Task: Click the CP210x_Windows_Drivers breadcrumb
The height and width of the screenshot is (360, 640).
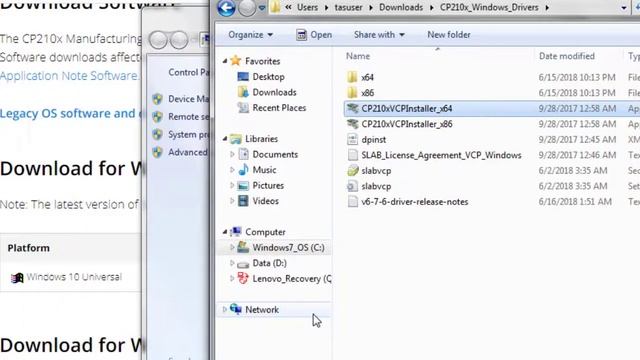Action: click(489, 7)
